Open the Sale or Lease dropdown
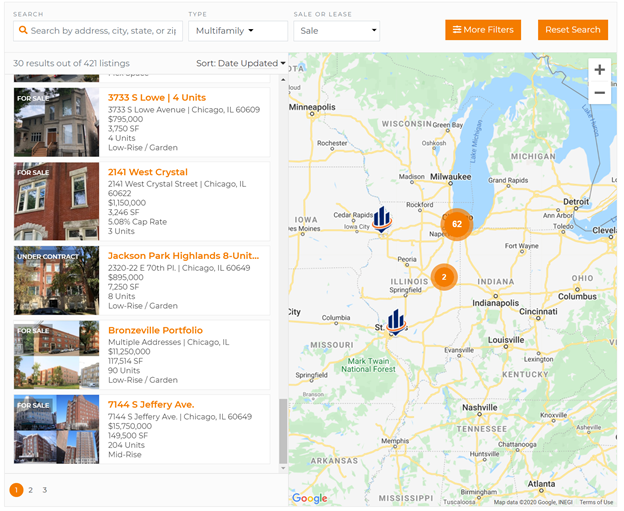 pos(336,31)
